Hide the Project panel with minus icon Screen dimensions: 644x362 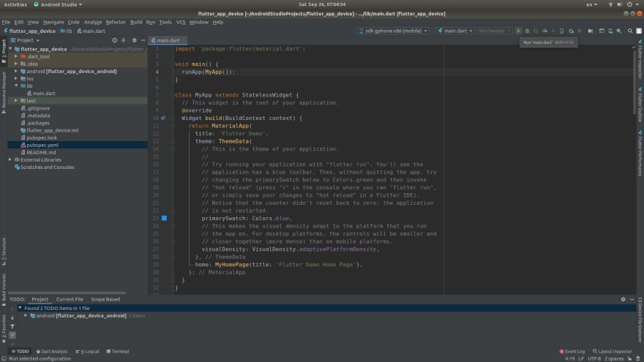coord(143,40)
